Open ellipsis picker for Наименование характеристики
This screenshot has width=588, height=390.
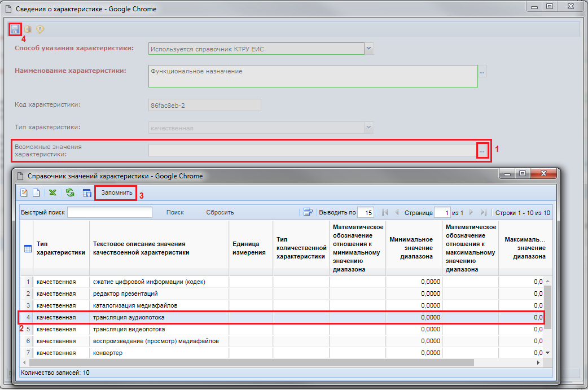(x=482, y=72)
